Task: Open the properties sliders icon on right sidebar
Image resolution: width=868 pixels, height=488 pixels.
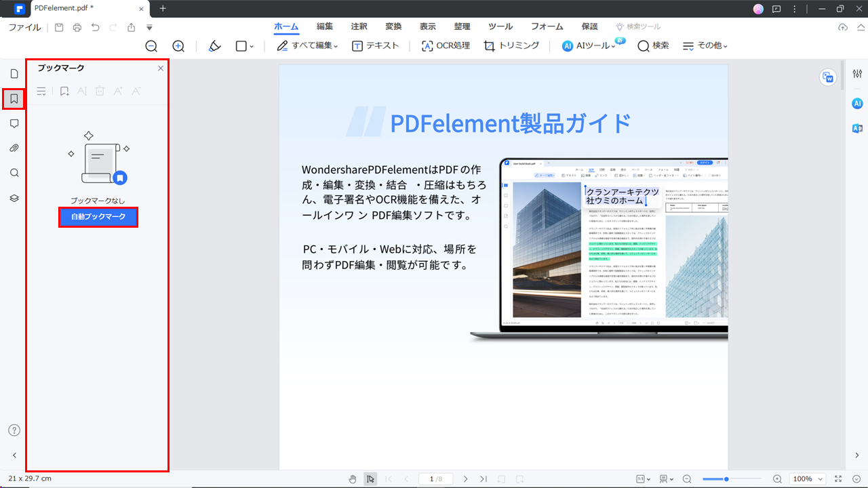Action: (x=857, y=73)
